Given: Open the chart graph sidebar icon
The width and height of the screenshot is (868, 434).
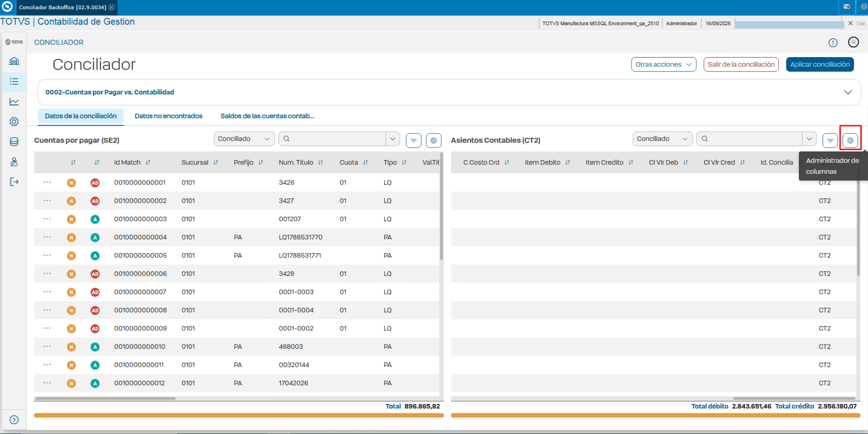Looking at the screenshot, I should (14, 102).
